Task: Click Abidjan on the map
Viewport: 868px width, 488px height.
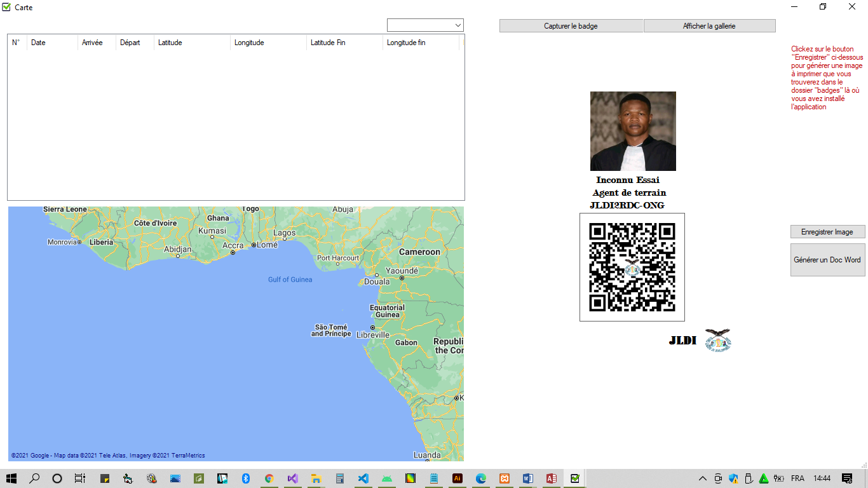Action: coord(177,250)
